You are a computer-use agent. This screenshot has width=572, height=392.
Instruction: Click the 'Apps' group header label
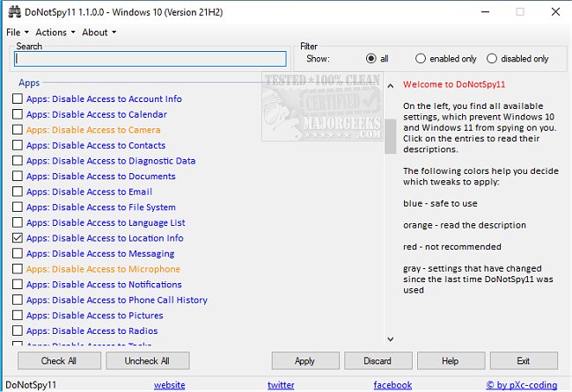pyautogui.click(x=29, y=83)
